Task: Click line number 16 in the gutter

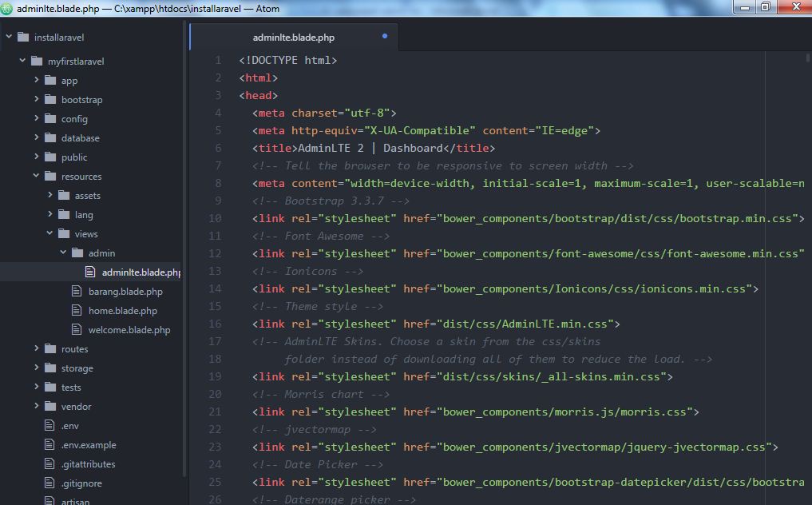Action: coord(215,324)
